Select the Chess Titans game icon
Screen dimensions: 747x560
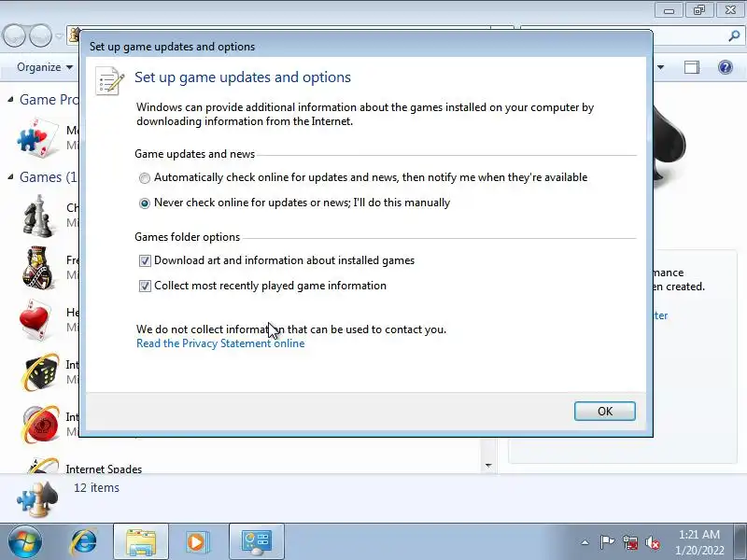click(38, 216)
